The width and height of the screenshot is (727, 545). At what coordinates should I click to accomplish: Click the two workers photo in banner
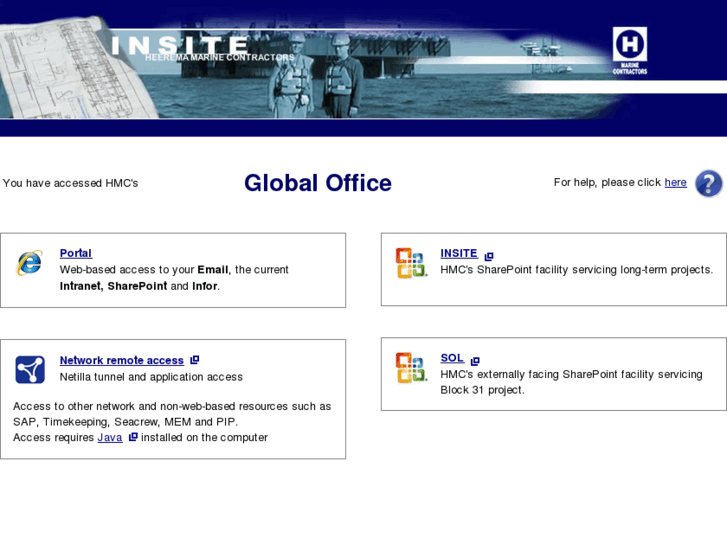[315, 74]
